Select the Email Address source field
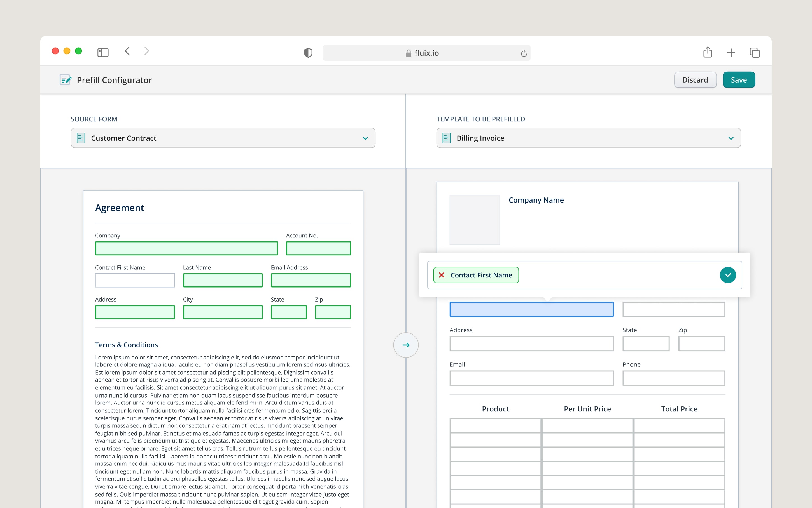The height and width of the screenshot is (508, 812). (311, 280)
